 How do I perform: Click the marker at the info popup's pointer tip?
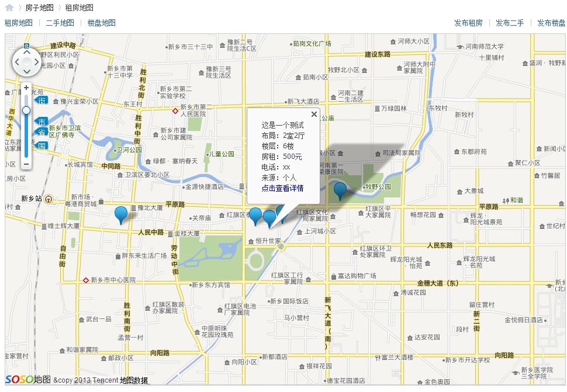click(269, 219)
